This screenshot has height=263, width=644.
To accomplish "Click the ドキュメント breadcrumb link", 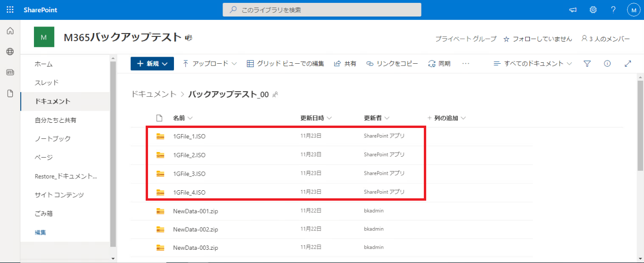I will coord(154,94).
